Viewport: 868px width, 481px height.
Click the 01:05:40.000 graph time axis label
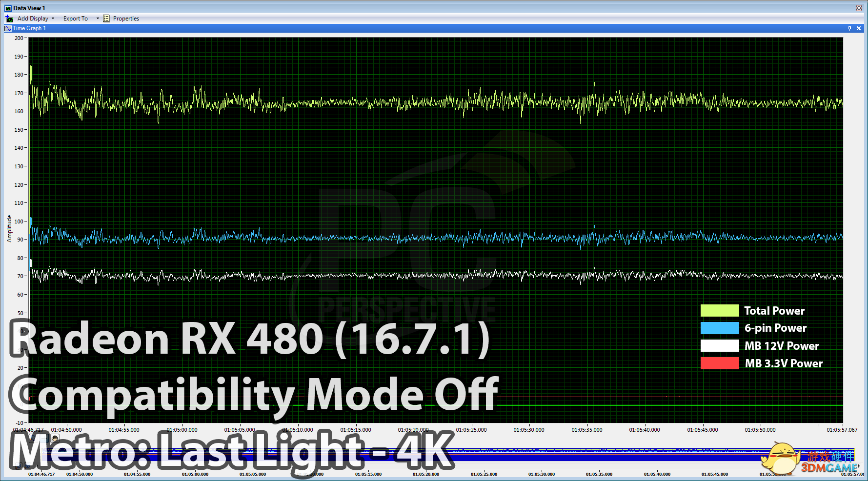645,430
